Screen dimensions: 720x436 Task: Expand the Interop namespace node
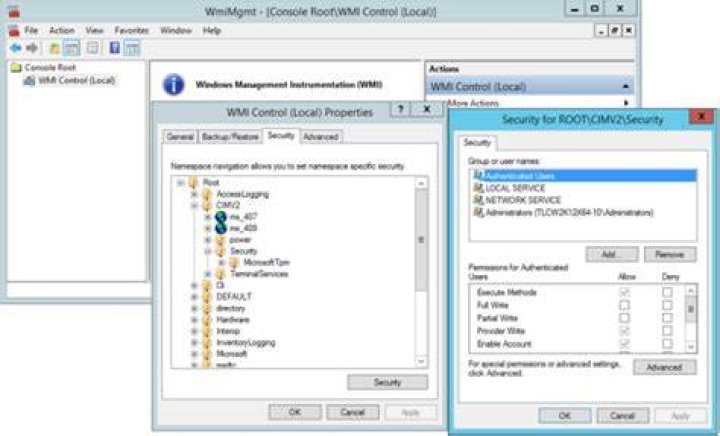(194, 331)
